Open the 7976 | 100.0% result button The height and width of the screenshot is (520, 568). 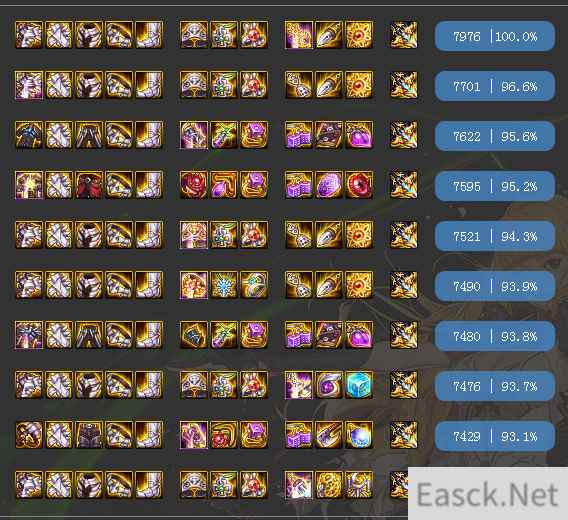tap(494, 36)
